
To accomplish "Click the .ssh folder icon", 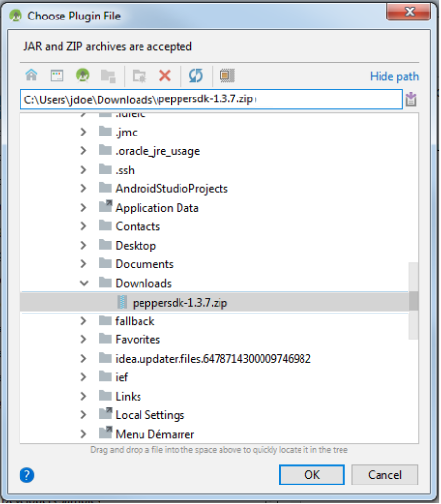I will pos(105,169).
